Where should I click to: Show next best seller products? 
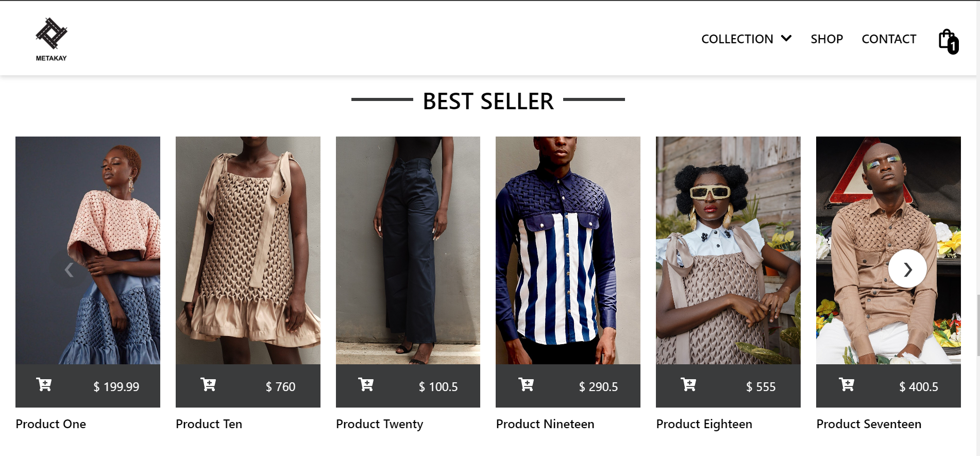907,269
